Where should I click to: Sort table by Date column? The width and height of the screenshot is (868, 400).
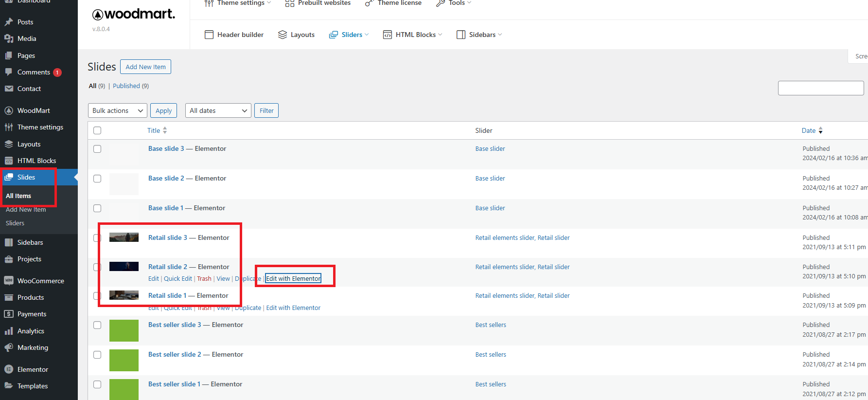[812, 130]
